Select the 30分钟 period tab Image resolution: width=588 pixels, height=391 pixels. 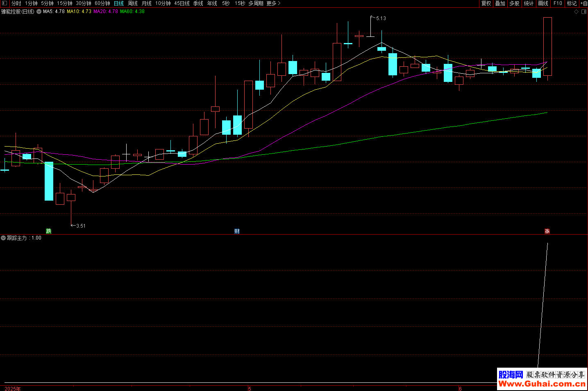tap(84, 3)
